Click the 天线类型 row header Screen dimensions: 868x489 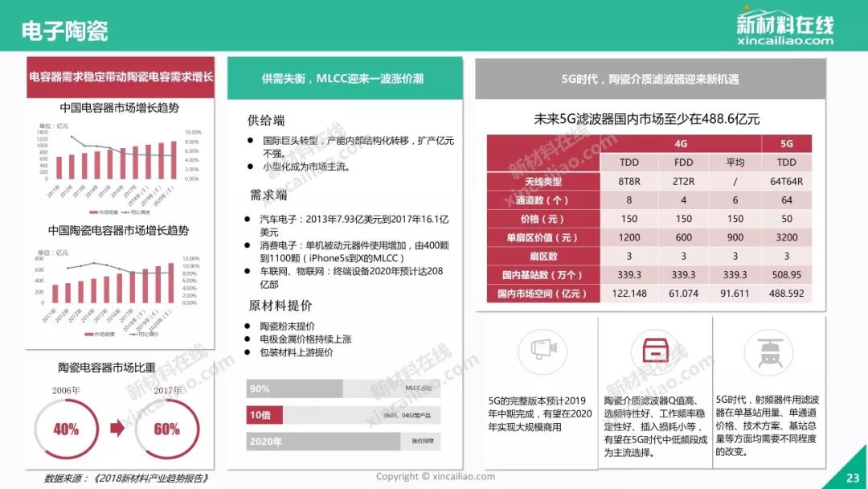tap(543, 181)
